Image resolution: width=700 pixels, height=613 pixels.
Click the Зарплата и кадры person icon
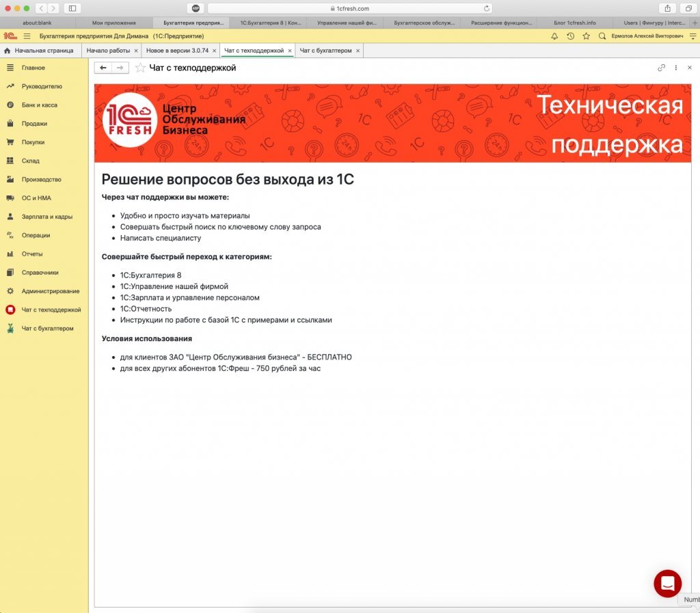coord(10,217)
